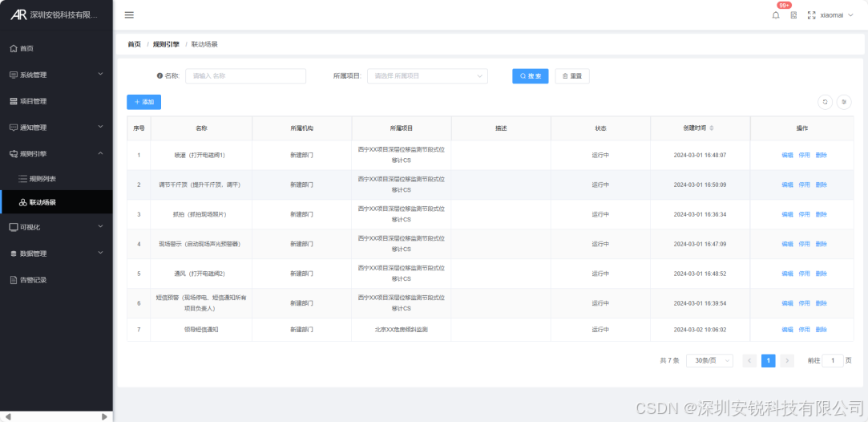
Task: Disable the 通风 (打开电磁阀2) scene
Action: (805, 274)
